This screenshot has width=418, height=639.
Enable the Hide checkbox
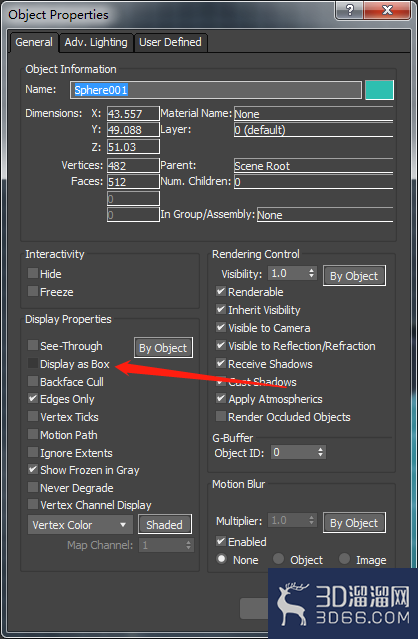[33, 273]
